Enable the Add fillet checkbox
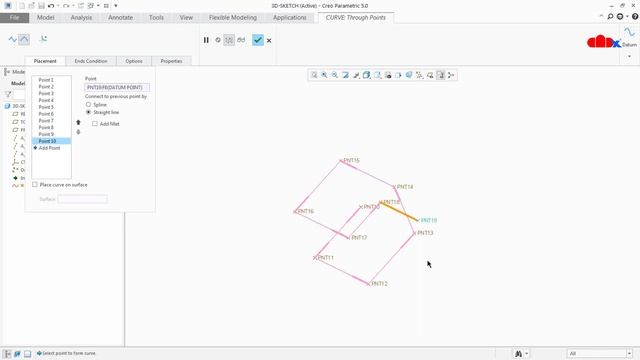The height and width of the screenshot is (360, 640). point(95,124)
